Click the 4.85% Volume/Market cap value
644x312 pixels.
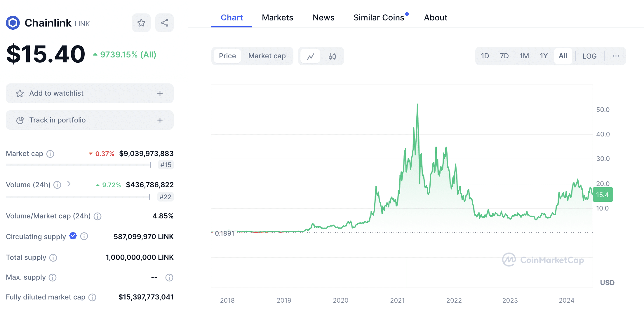click(x=163, y=216)
